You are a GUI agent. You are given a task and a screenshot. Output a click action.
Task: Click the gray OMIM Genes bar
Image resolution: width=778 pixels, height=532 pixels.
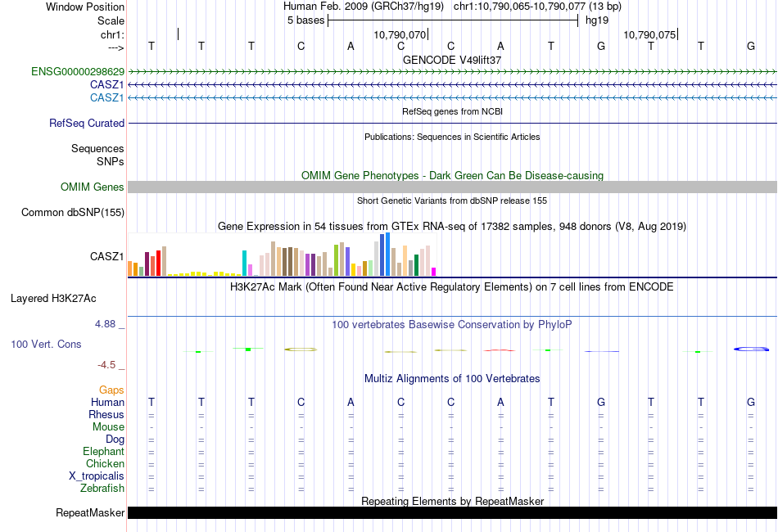click(452, 187)
